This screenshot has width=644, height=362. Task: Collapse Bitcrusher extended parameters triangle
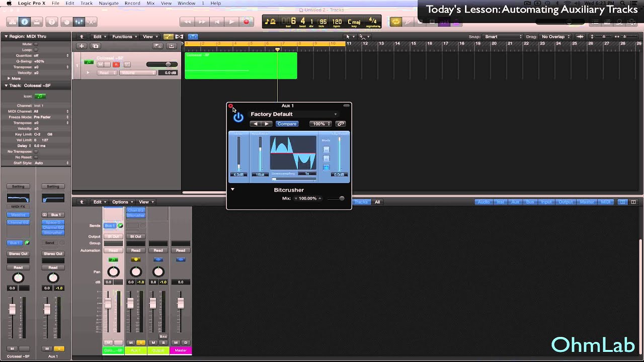pyautogui.click(x=232, y=190)
